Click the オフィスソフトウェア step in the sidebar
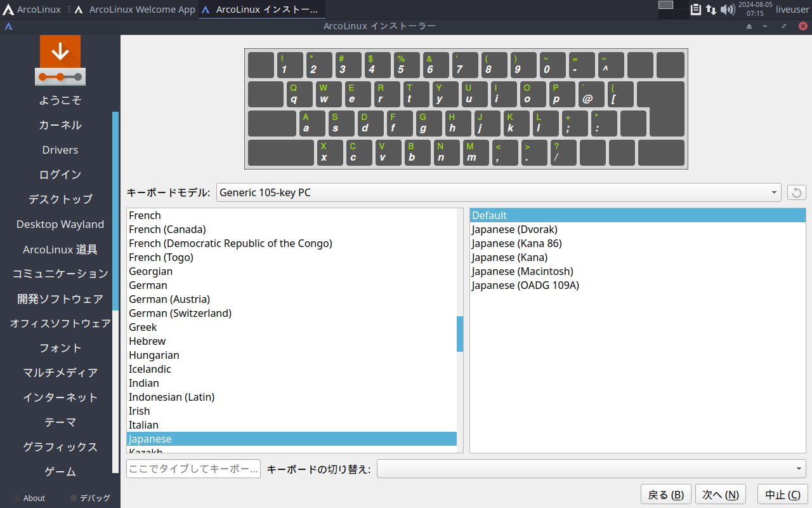 (60, 324)
